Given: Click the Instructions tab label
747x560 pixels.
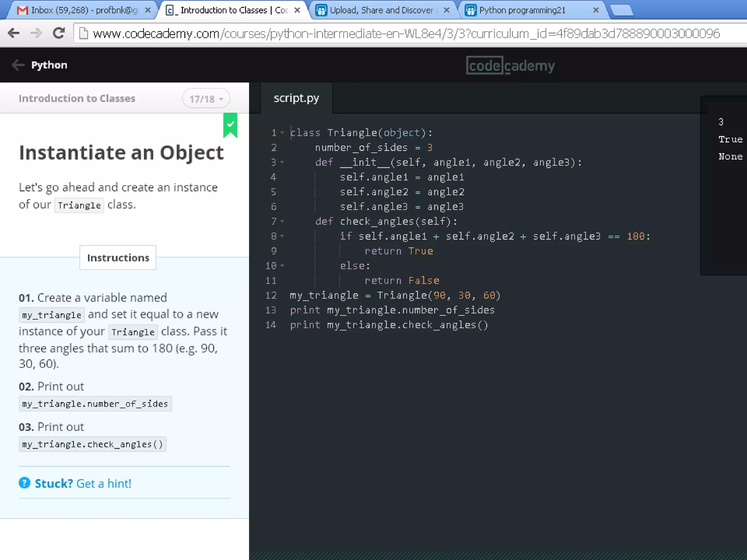Looking at the screenshot, I should (x=118, y=257).
